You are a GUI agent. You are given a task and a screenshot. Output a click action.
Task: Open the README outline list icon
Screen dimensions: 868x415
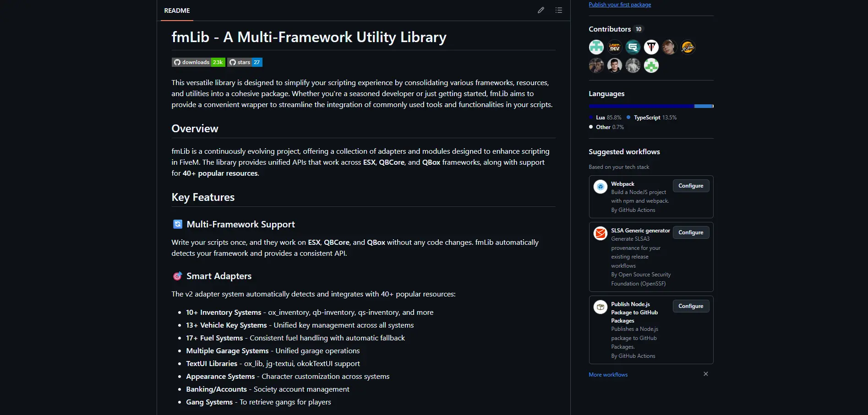pyautogui.click(x=559, y=10)
